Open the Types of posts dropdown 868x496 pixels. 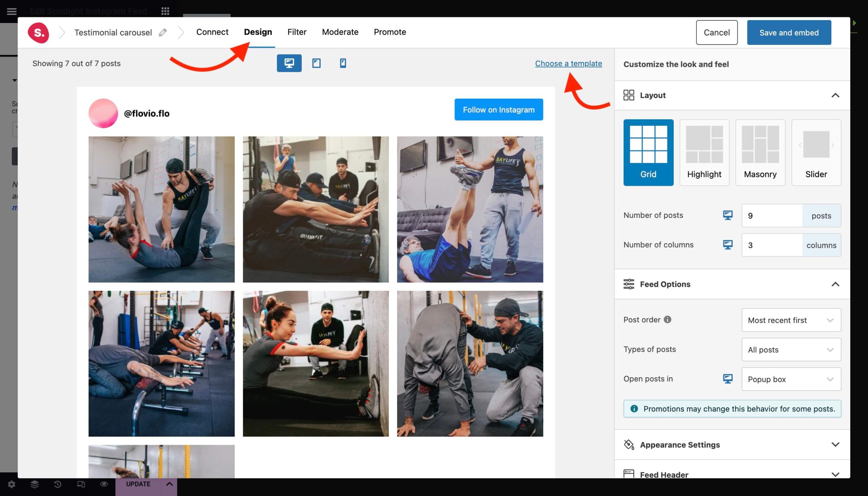791,350
